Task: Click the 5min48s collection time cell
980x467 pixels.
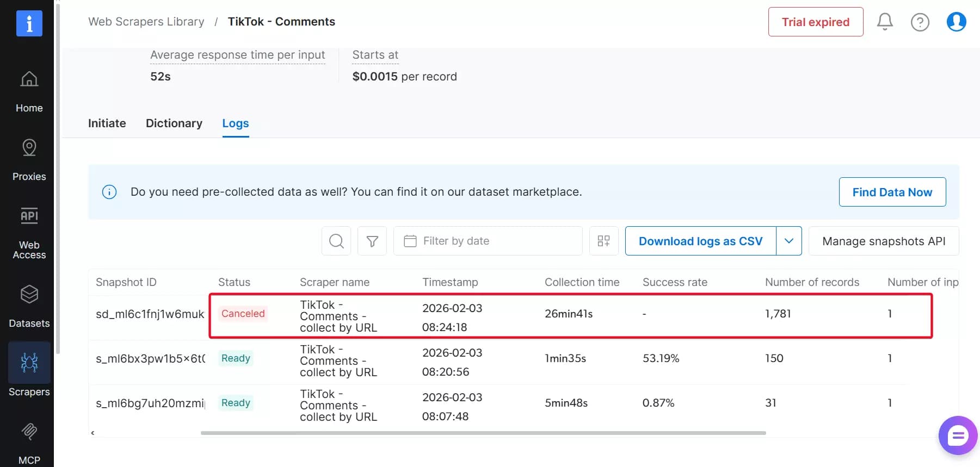Action: click(x=566, y=403)
